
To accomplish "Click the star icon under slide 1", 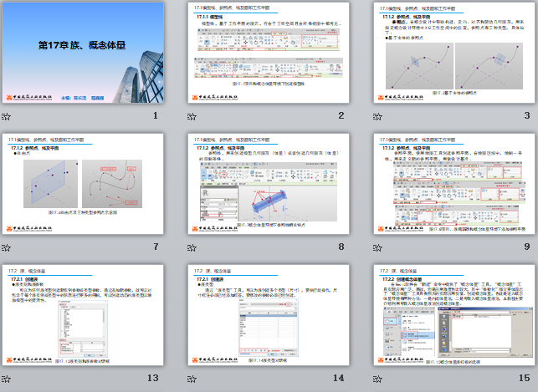I will click(7, 117).
